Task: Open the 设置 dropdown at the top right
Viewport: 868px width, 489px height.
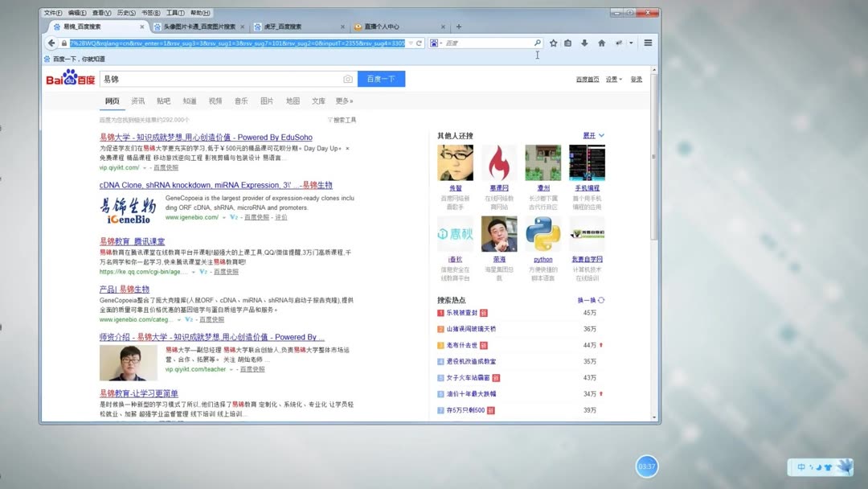Action: [x=610, y=78]
